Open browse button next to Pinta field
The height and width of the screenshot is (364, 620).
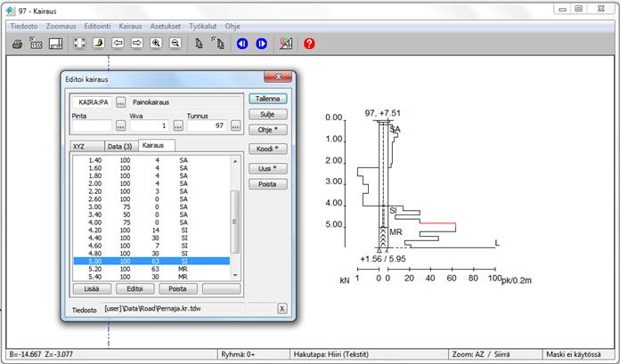tap(120, 125)
